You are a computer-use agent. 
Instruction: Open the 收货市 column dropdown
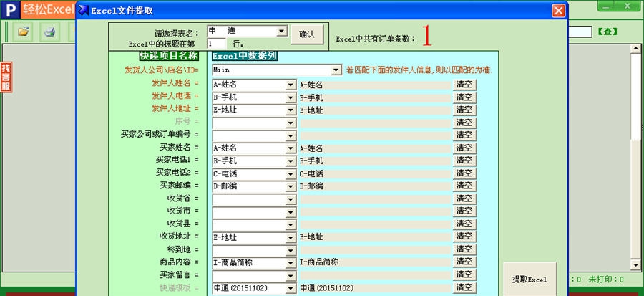pos(291,212)
